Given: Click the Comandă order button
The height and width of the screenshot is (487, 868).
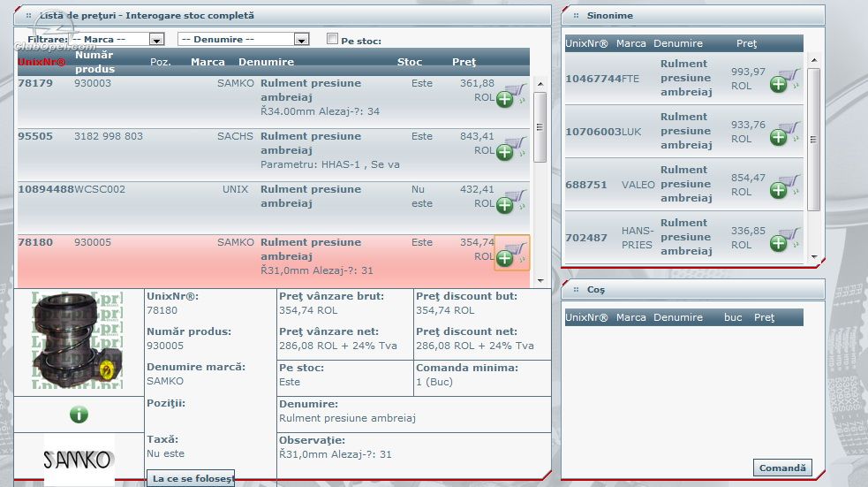Looking at the screenshot, I should pyautogui.click(x=782, y=468).
